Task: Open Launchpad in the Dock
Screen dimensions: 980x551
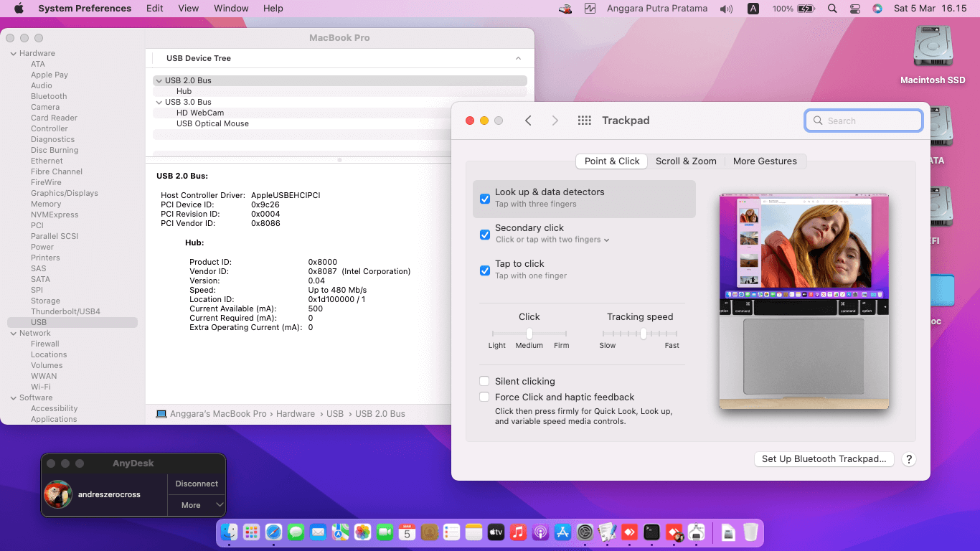Action: [x=251, y=532]
